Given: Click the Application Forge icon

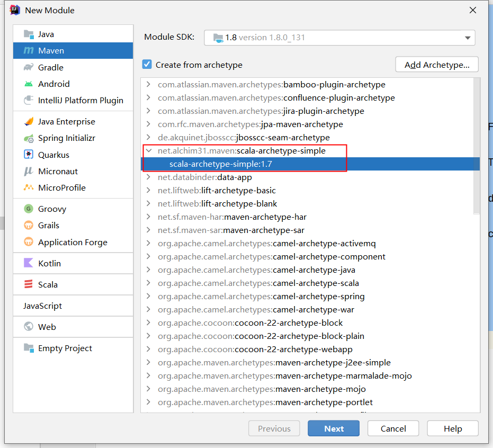Looking at the screenshot, I should point(29,242).
